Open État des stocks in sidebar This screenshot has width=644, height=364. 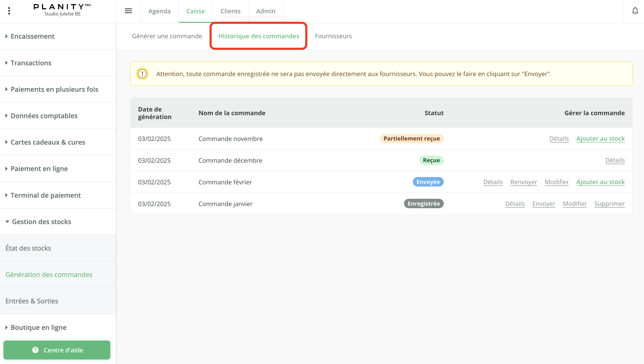28,248
